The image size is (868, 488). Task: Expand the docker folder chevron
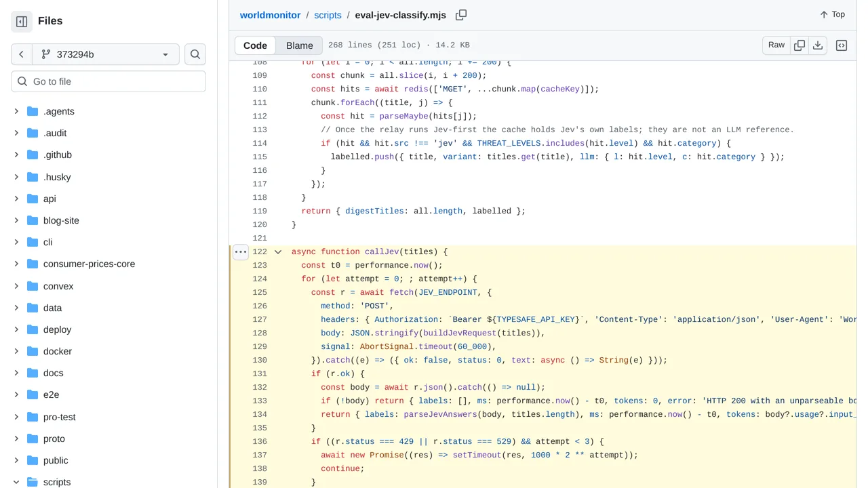(x=16, y=351)
